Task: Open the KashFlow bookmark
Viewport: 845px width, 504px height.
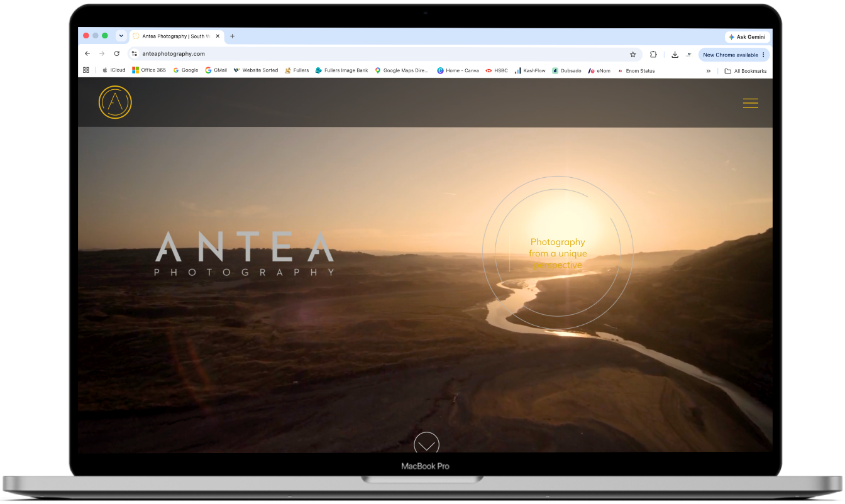Action: (x=530, y=70)
